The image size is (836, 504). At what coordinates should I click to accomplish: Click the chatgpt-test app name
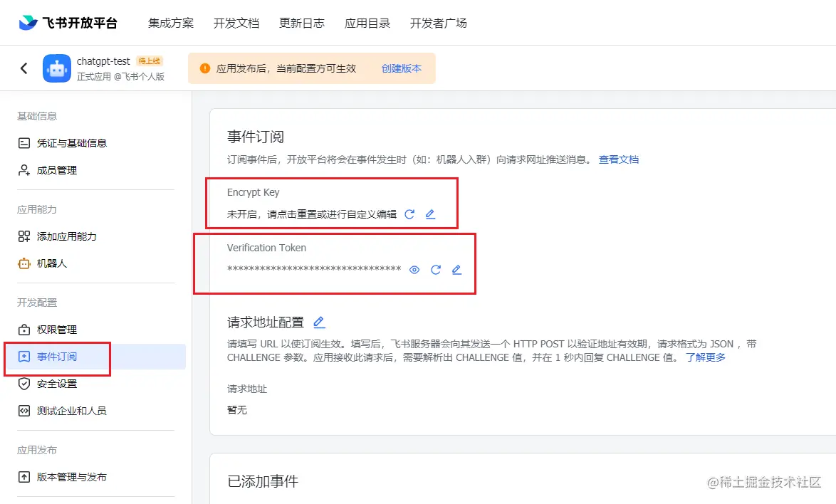pyautogui.click(x=103, y=61)
